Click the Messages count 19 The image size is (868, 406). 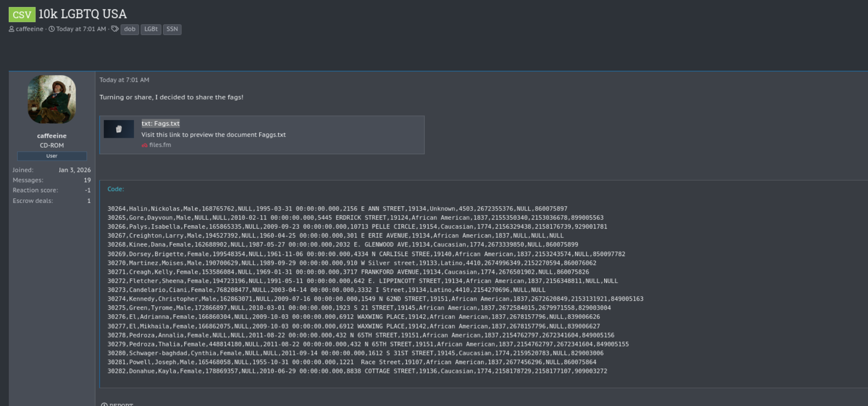point(87,180)
